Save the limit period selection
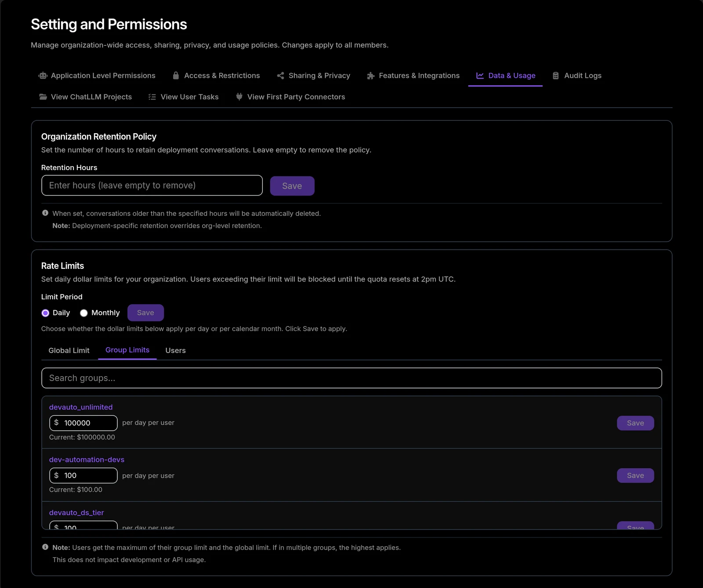The height and width of the screenshot is (588, 703). coord(145,313)
